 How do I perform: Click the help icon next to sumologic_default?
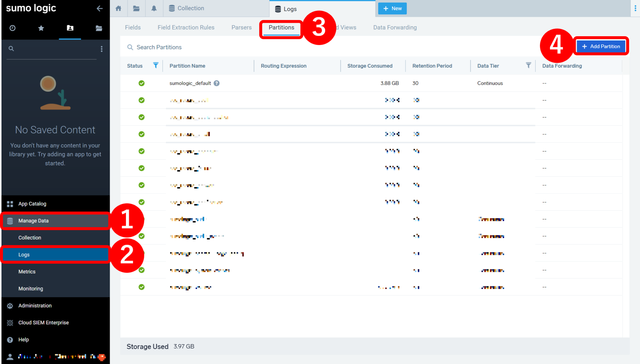pyautogui.click(x=217, y=83)
